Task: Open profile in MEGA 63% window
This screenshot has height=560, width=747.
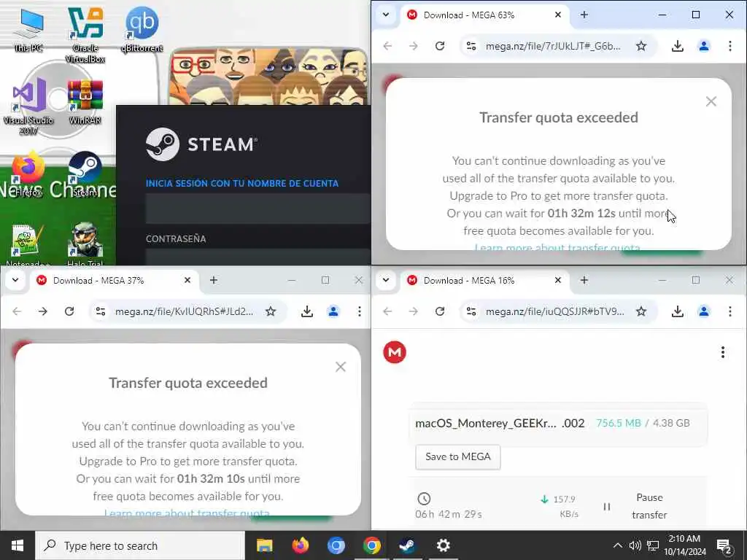Action: pyautogui.click(x=704, y=46)
